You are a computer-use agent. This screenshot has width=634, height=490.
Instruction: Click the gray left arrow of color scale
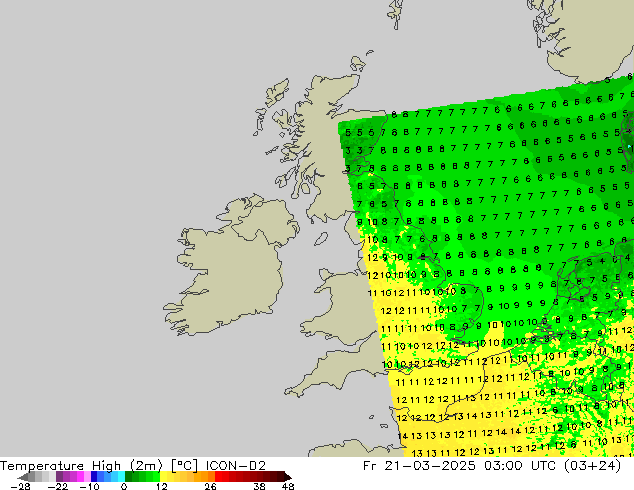[x=23, y=477]
